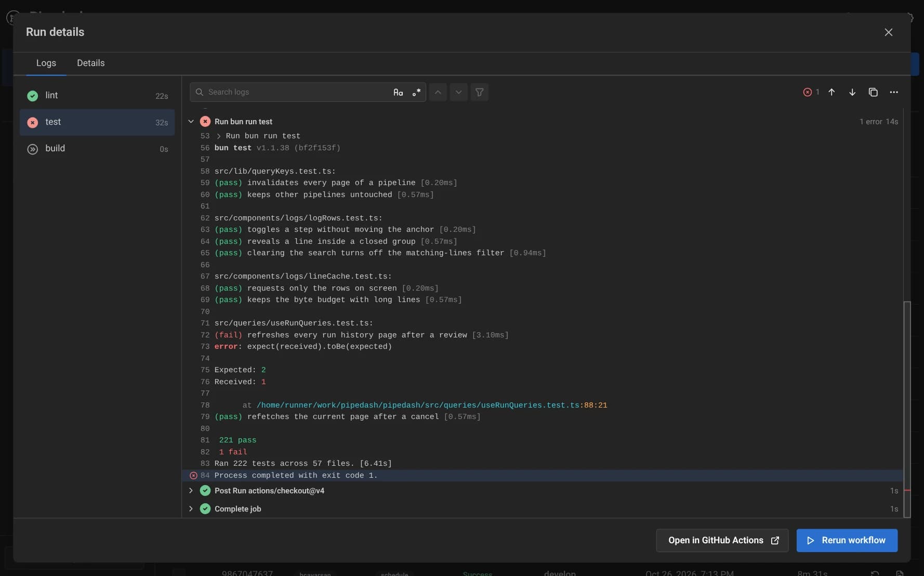Screen dimensions: 924x576
Task: Toggle regex search option
Action: coord(416,92)
